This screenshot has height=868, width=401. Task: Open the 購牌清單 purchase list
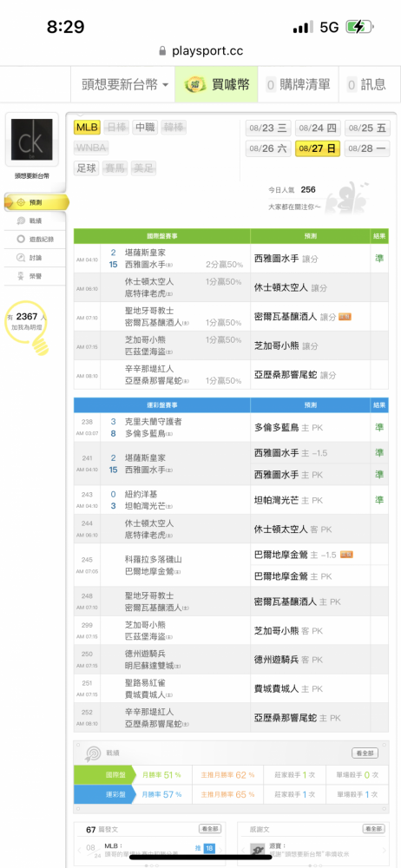pyautogui.click(x=298, y=84)
